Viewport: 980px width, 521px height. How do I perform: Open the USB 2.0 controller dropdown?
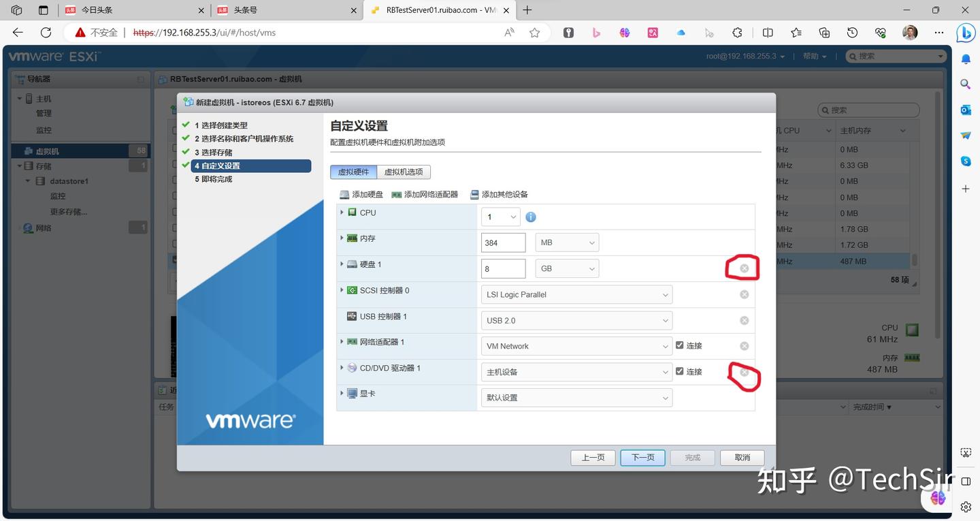click(576, 320)
